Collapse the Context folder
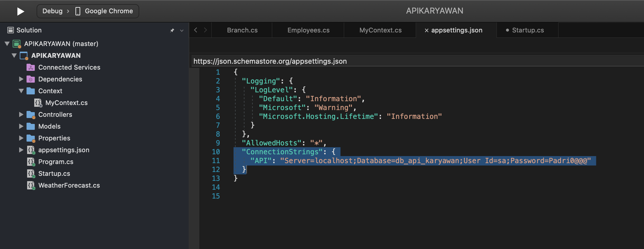The image size is (644, 249). click(x=21, y=91)
